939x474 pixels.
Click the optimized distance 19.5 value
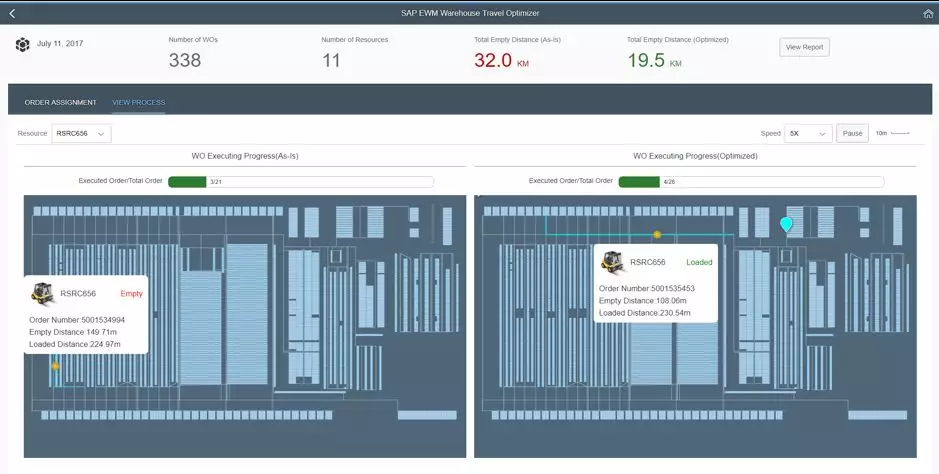[646, 61]
